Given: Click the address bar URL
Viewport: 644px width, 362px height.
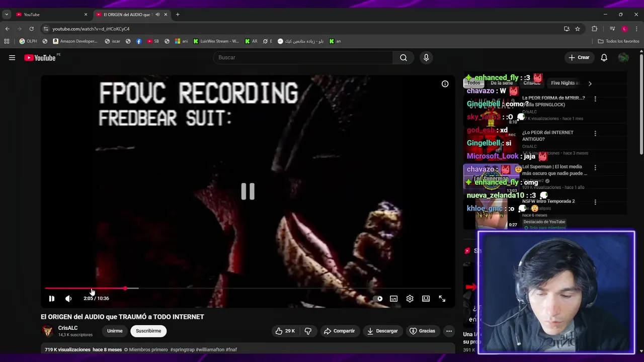Looking at the screenshot, I should 91,29.
